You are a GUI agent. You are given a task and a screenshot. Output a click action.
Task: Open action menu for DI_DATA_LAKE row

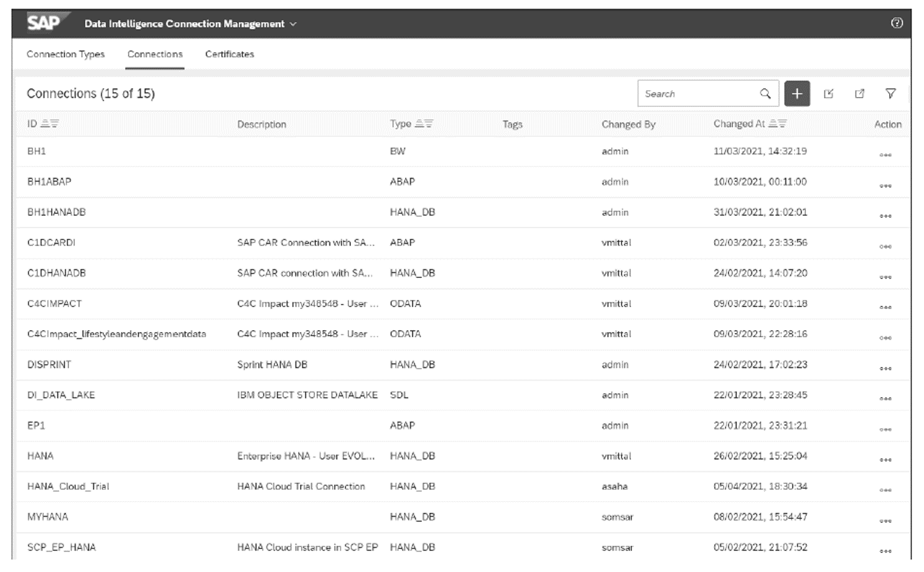pyautogui.click(x=885, y=399)
